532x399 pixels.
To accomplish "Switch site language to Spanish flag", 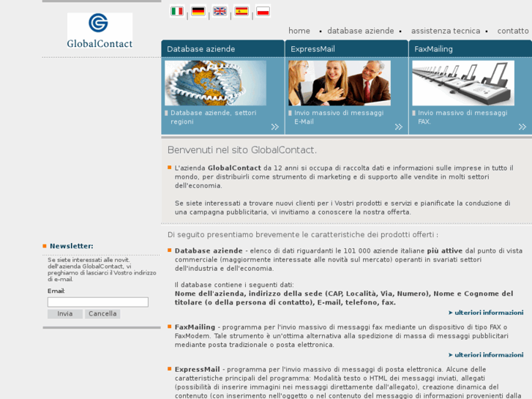I will click(241, 11).
